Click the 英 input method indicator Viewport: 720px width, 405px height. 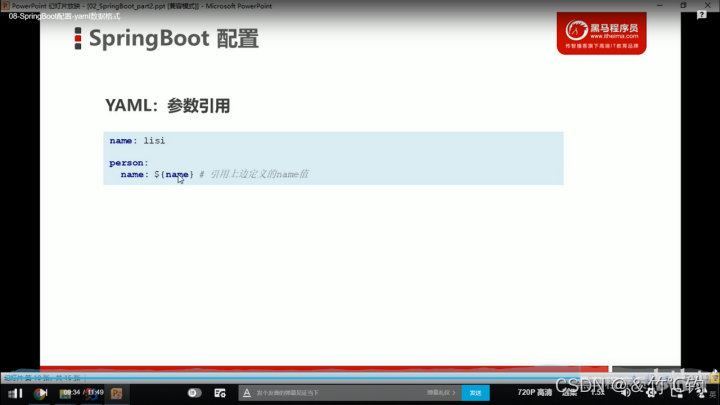click(713, 394)
